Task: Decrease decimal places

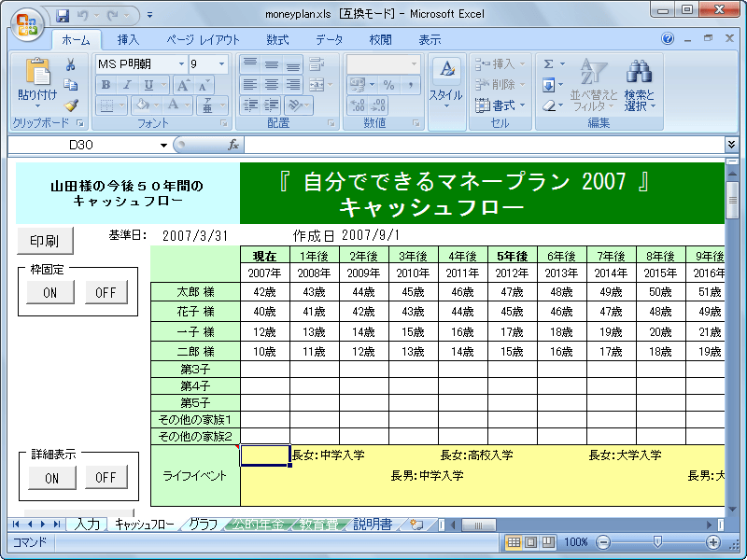Action: pos(378,105)
